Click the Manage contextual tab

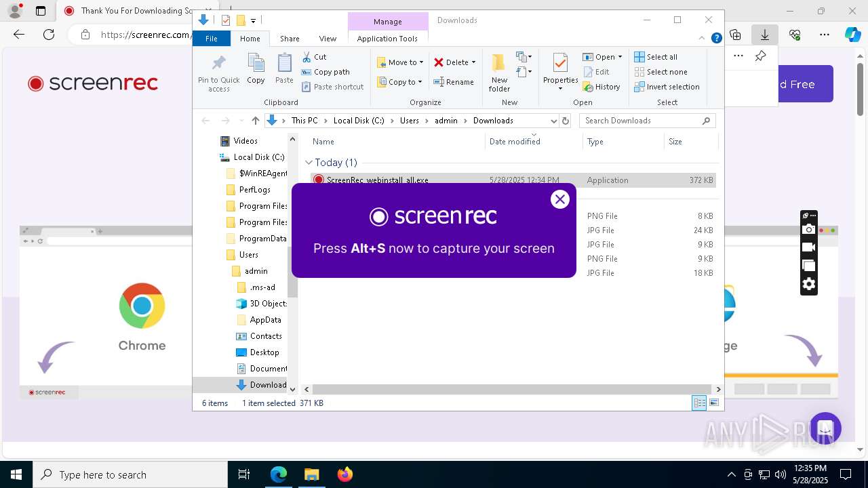[x=388, y=22]
